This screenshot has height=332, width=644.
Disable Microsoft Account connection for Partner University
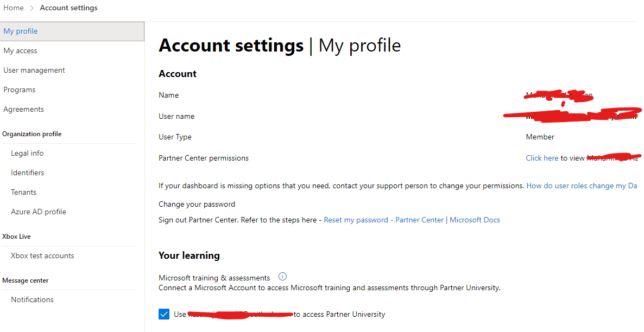(164, 314)
